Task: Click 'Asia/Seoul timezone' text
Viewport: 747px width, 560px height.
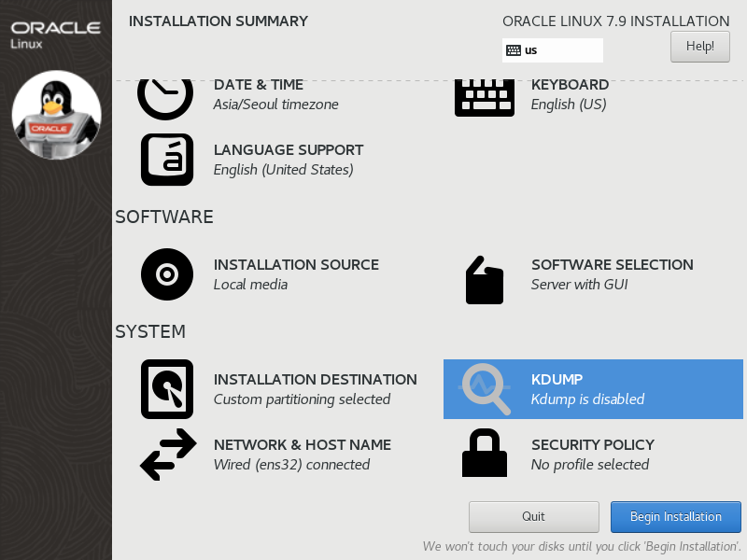Action: click(275, 105)
